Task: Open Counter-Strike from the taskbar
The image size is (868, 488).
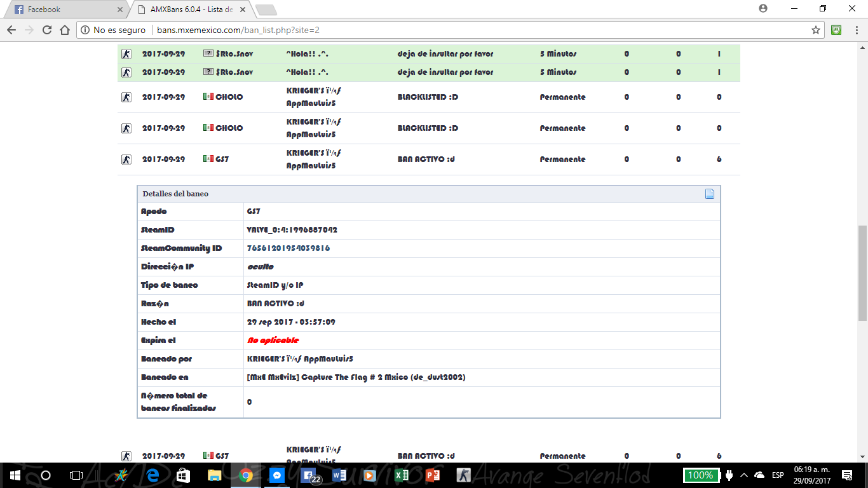Action: click(464, 475)
